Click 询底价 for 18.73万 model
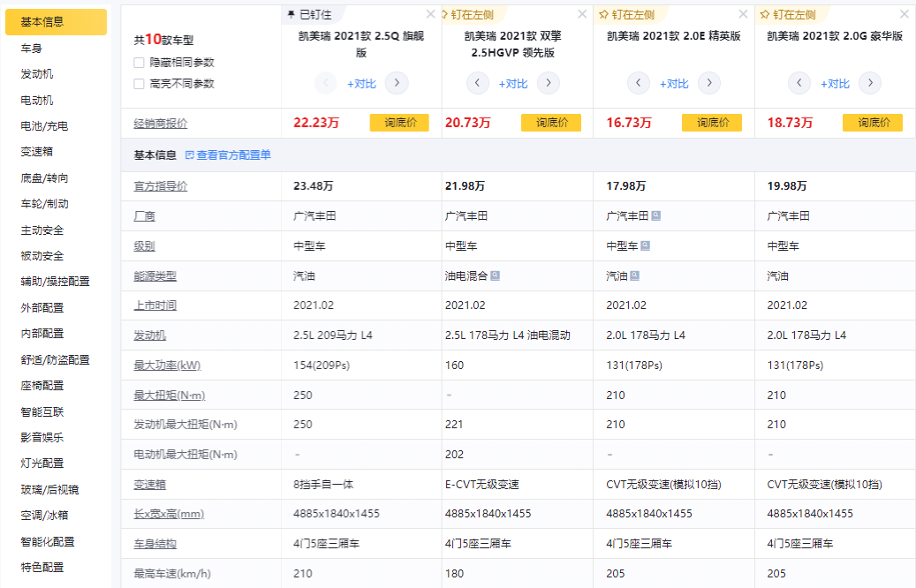The image size is (916, 588). pos(873,123)
